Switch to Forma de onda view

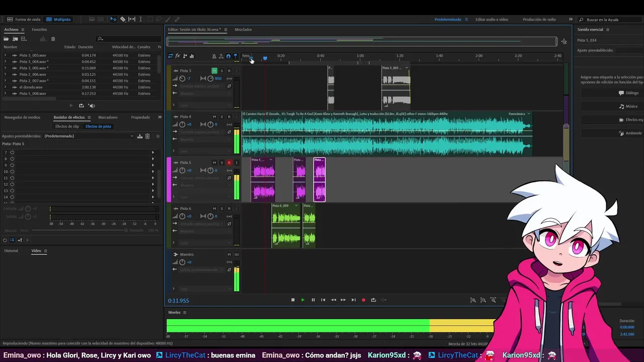[x=24, y=19]
